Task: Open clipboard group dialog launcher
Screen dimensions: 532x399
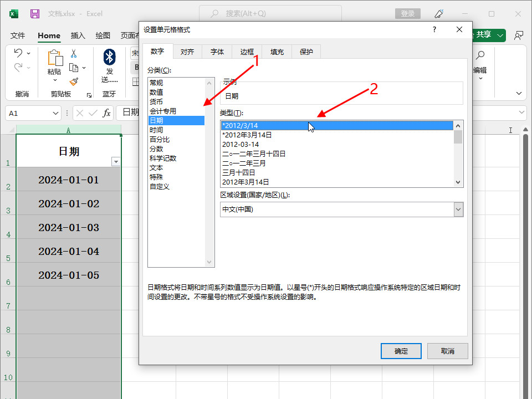Action: click(x=89, y=95)
